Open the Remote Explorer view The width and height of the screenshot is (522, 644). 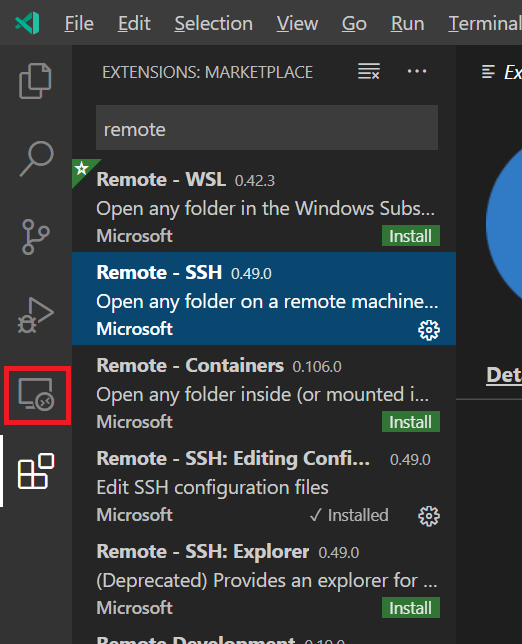pos(37,395)
